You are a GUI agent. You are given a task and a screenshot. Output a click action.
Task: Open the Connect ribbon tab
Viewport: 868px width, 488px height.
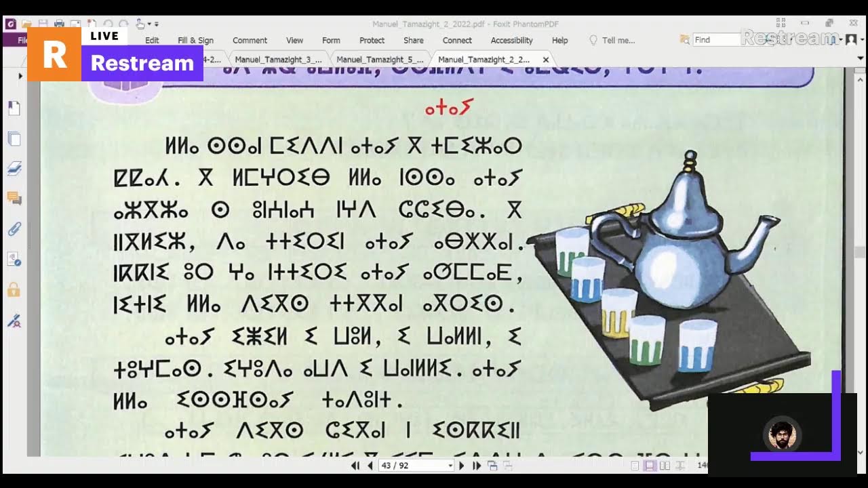pyautogui.click(x=457, y=40)
